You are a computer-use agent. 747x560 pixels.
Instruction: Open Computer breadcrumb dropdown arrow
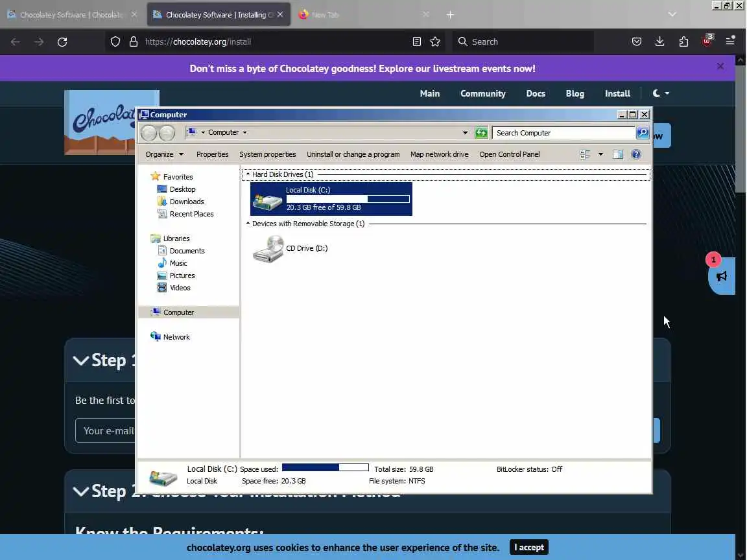(245, 132)
